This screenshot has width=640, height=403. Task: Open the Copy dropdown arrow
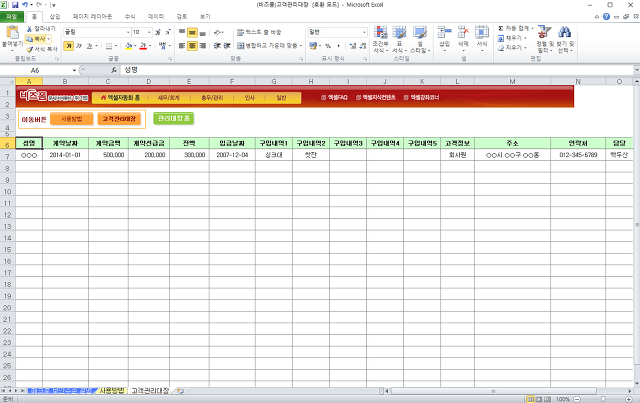point(49,39)
